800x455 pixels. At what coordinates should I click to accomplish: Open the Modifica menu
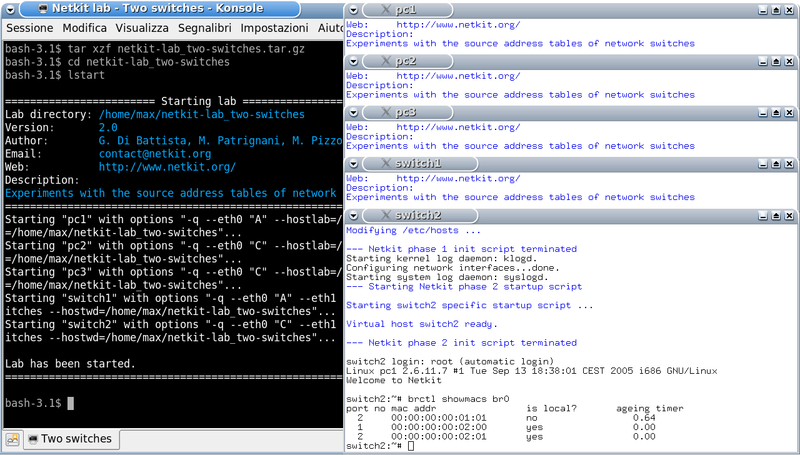tap(85, 28)
